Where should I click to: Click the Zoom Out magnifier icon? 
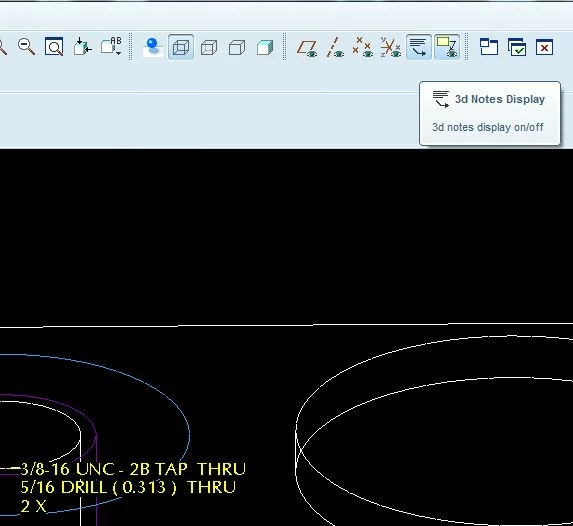pos(26,47)
